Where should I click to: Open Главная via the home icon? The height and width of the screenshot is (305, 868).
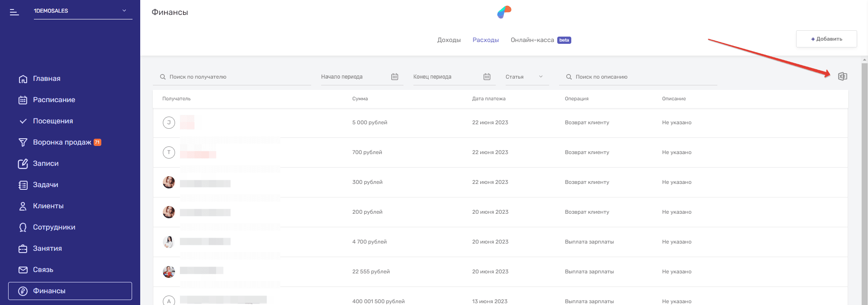click(23, 79)
